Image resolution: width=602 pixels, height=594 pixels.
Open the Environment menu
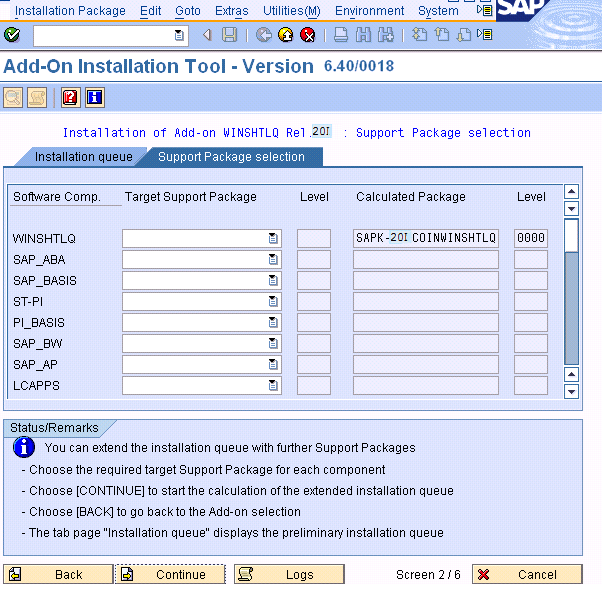coord(369,11)
